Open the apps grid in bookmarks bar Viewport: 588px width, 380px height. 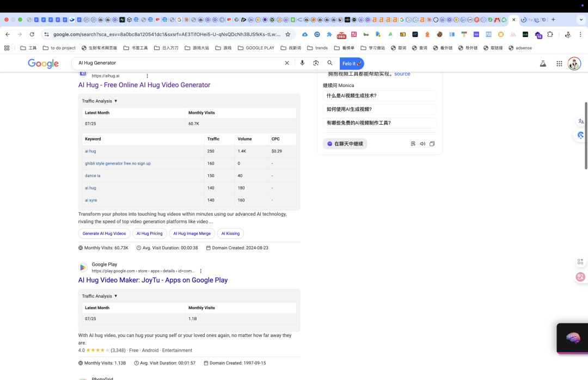click(7, 48)
